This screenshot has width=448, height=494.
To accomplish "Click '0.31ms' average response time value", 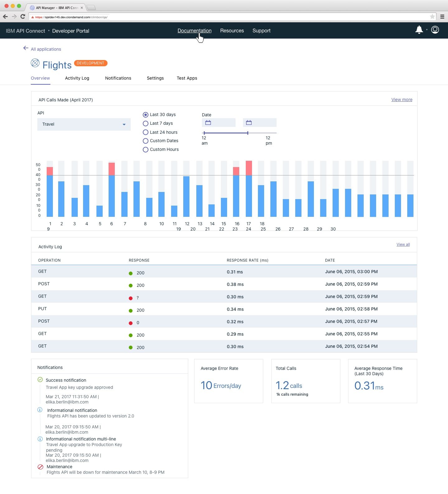I will pyautogui.click(x=369, y=386).
